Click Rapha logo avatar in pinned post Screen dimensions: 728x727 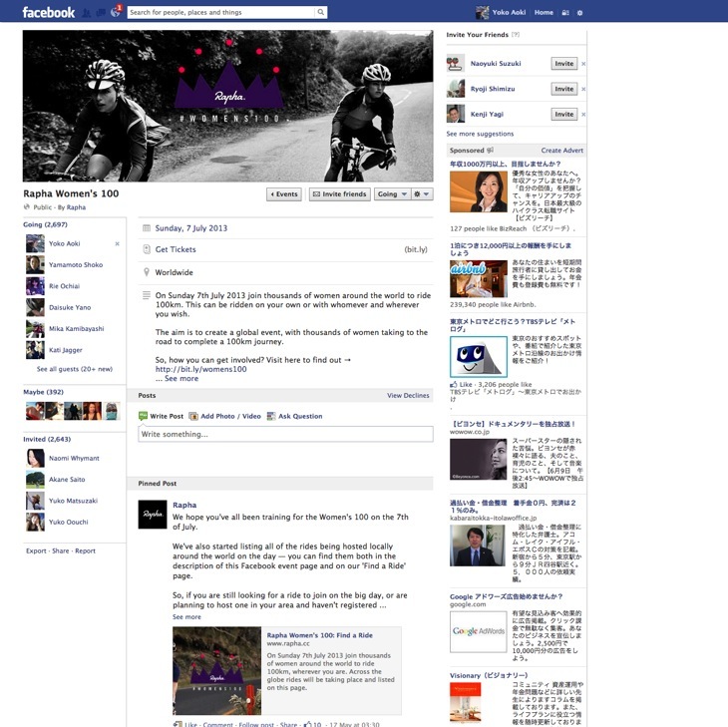click(x=153, y=515)
